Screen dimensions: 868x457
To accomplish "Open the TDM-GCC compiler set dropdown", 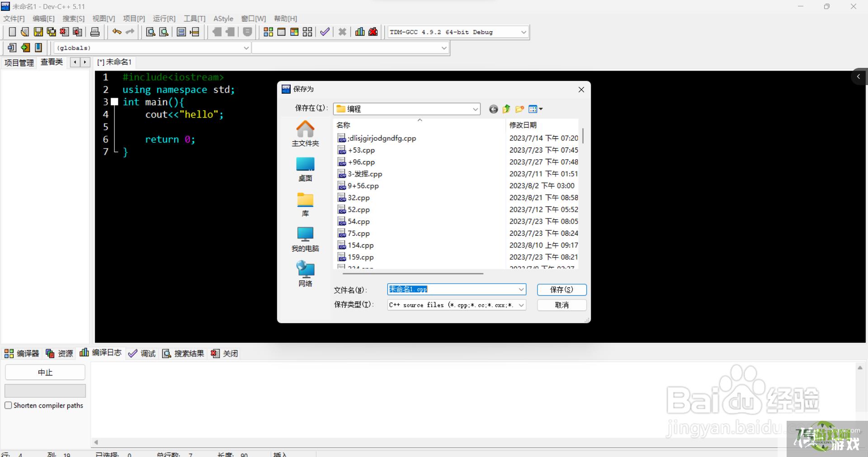I will click(x=524, y=32).
